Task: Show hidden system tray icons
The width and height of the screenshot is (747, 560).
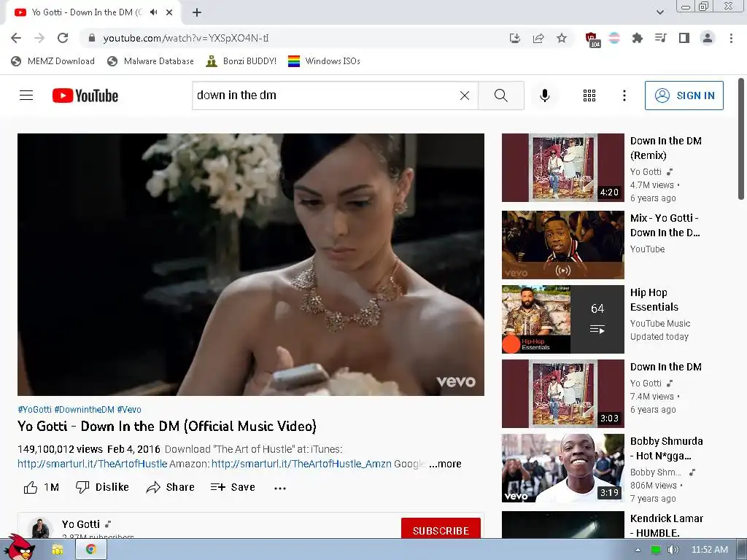Action: [x=638, y=550]
